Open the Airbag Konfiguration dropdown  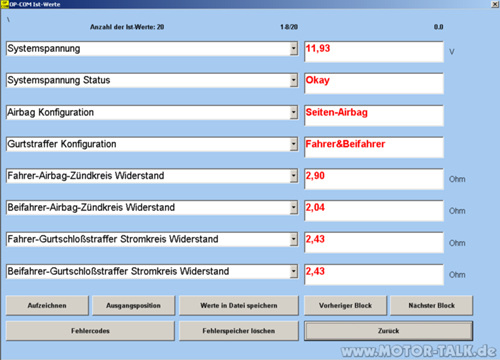(294, 113)
